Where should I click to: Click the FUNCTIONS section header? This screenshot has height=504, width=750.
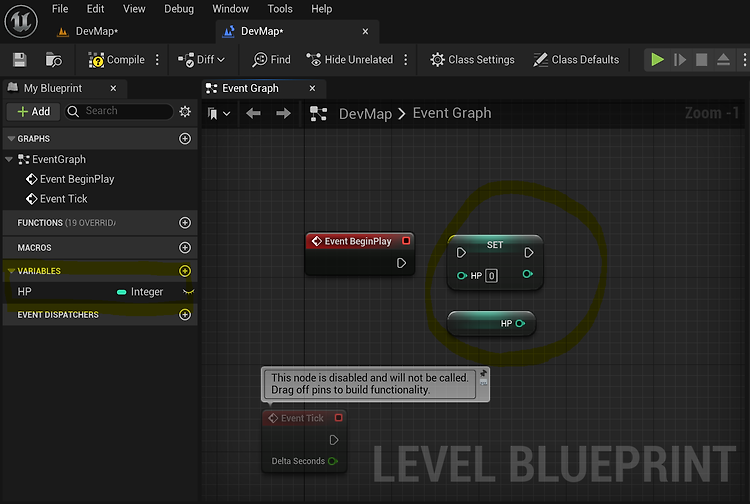100,223
